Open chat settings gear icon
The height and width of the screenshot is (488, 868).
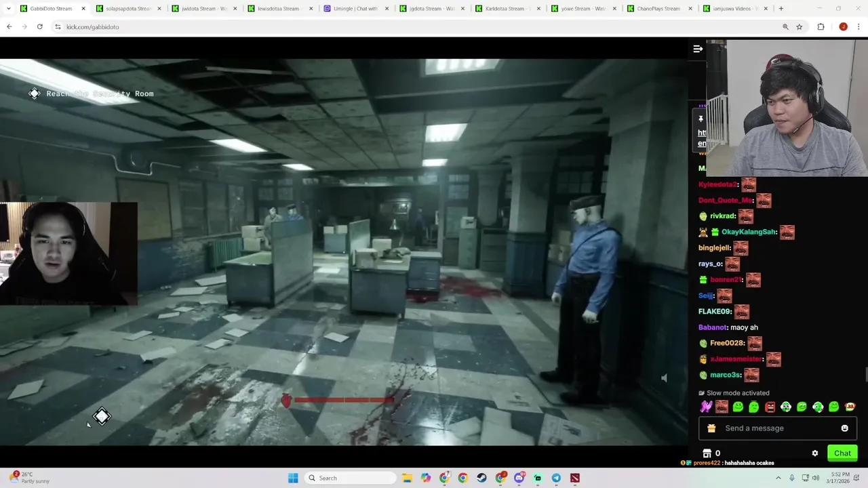(x=815, y=453)
